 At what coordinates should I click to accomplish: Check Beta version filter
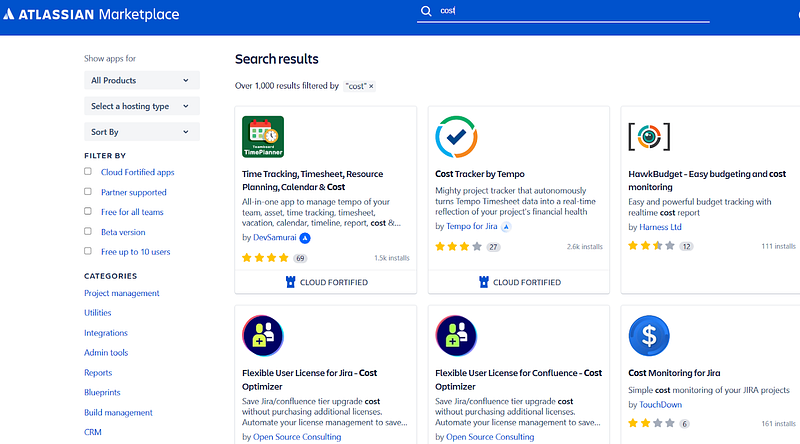click(88, 231)
